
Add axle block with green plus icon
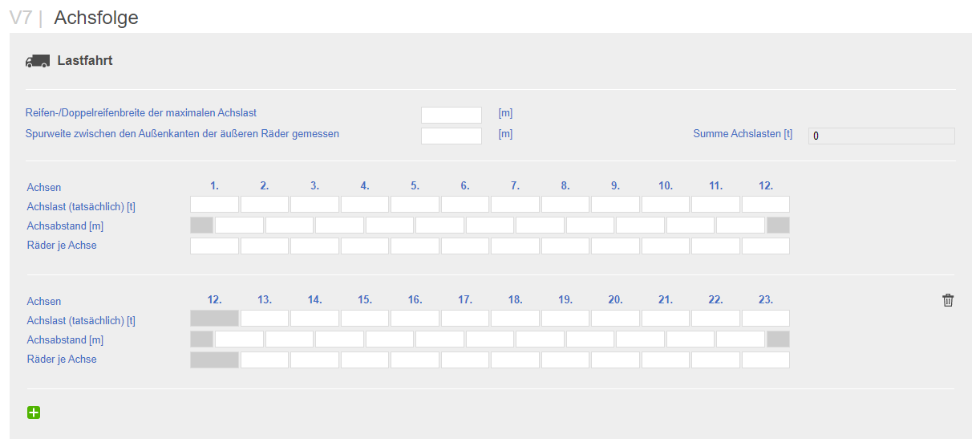pos(34,412)
